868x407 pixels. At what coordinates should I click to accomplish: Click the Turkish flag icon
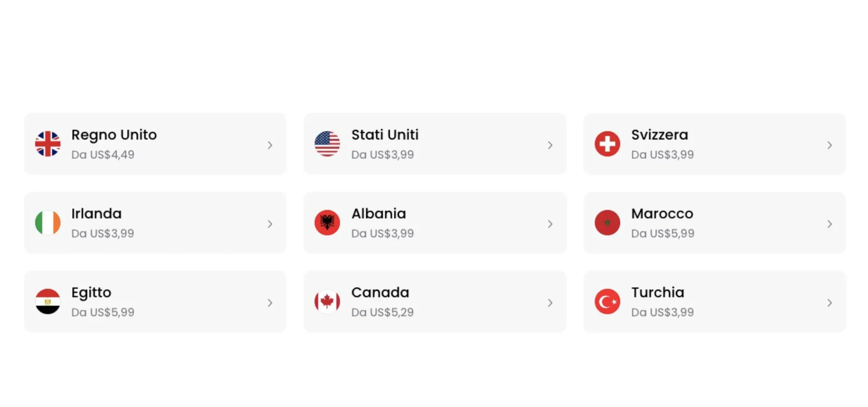coord(607,301)
